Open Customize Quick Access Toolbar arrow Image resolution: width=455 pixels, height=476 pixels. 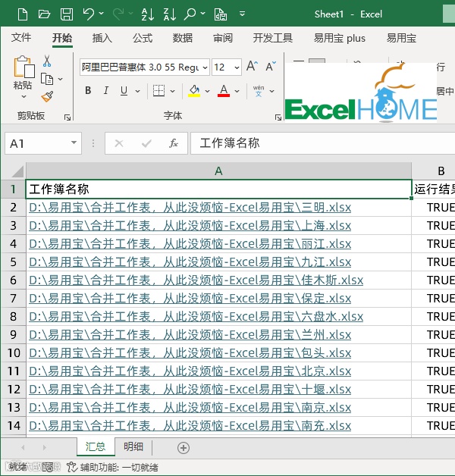[x=242, y=14]
